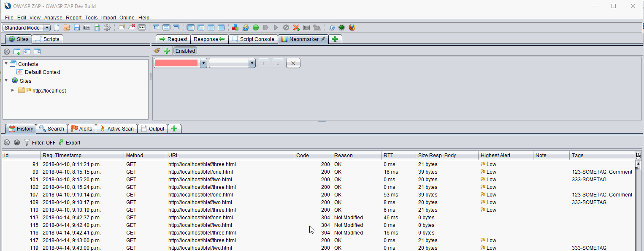Collapse the Contexts tree node
Viewport: 644px width, 251px height.
[x=6, y=64]
